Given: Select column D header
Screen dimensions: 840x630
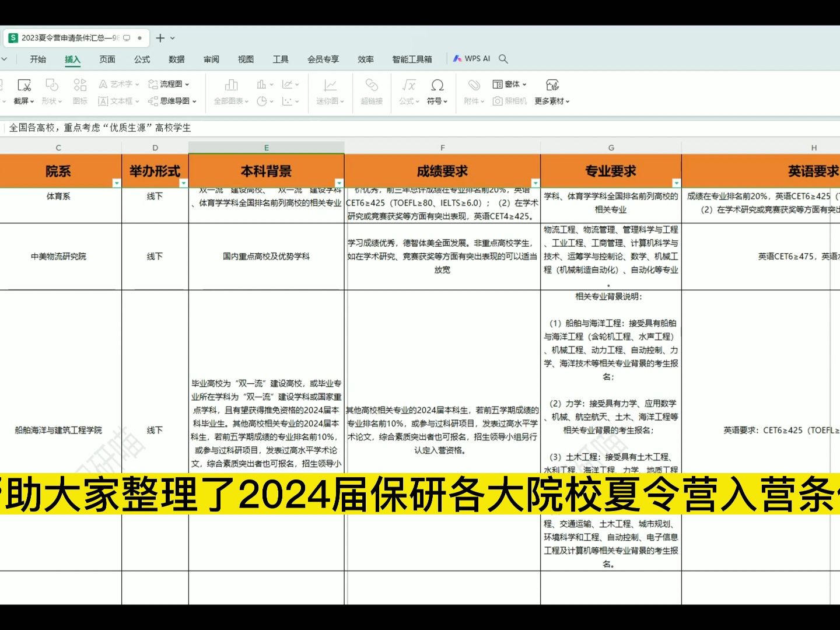Looking at the screenshot, I should (155, 148).
